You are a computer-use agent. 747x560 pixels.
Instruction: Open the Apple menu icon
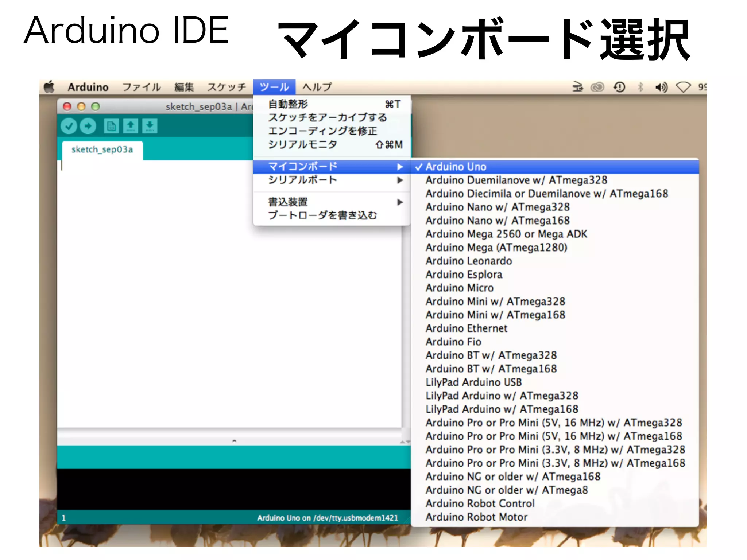(x=49, y=87)
